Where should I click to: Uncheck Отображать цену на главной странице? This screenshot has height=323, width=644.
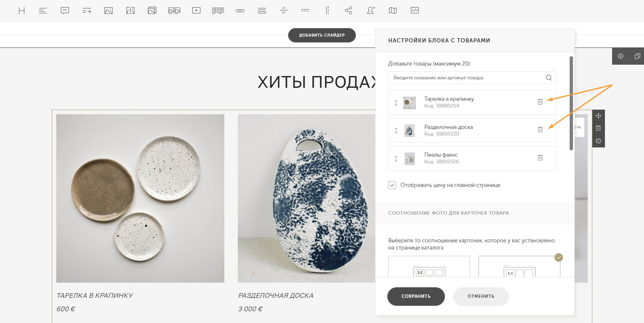[x=392, y=185]
